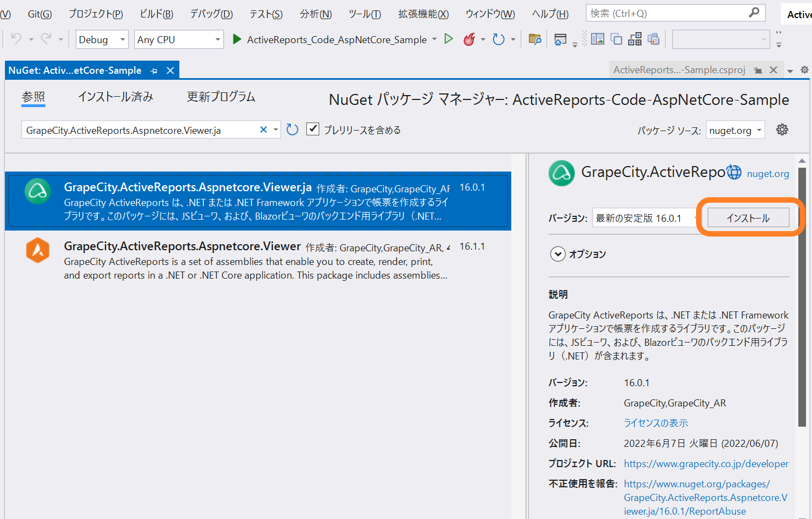The height and width of the screenshot is (519, 812).
Task: Click the stacked windows toolbar icon
Action: [616, 39]
